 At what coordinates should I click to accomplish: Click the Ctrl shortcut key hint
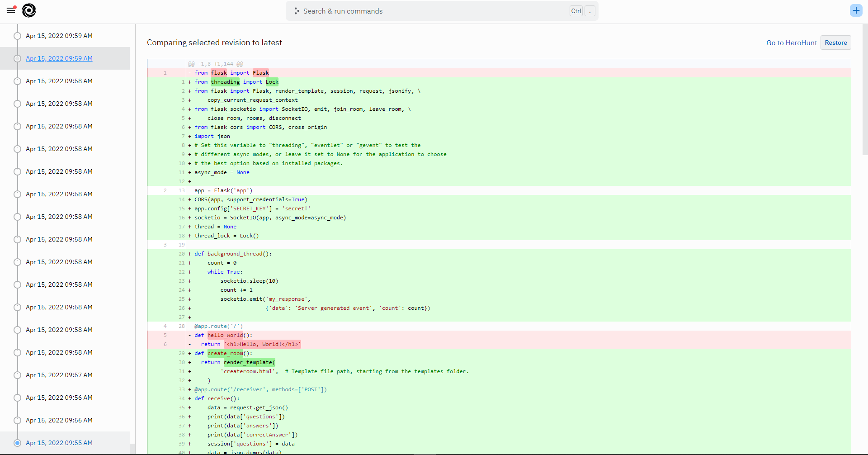576,11
